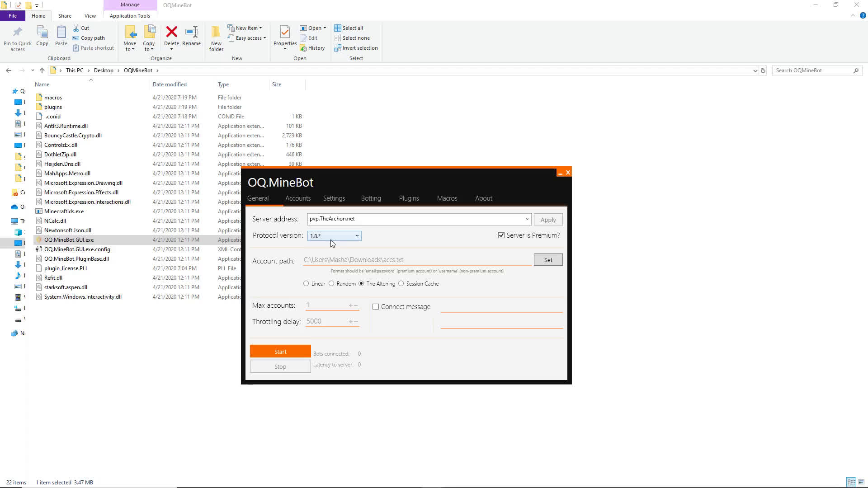This screenshot has width=868, height=488.
Task: Open the Copy to dropdown
Action: 149,49
